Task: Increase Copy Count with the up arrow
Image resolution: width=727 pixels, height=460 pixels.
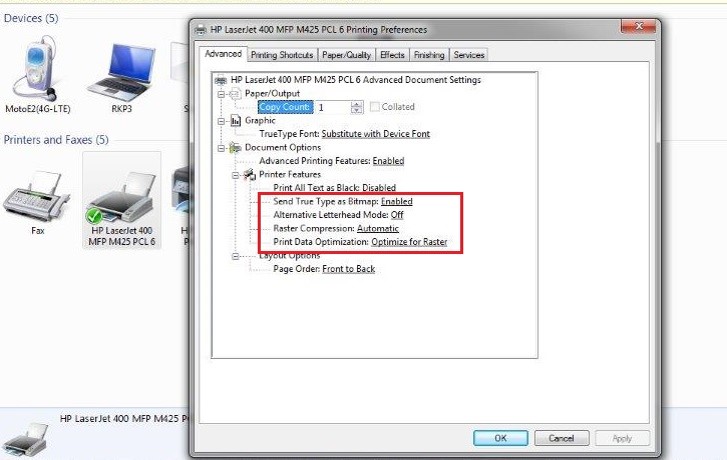Action: pyautogui.click(x=357, y=104)
